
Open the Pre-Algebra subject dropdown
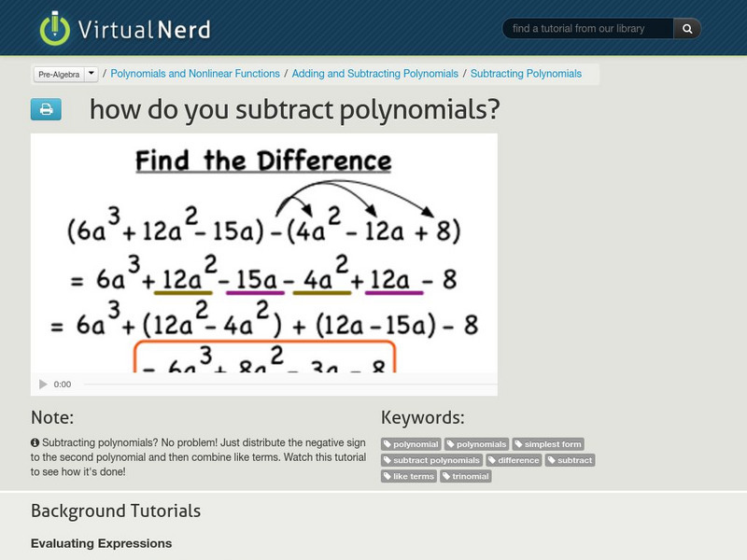[x=58, y=72]
